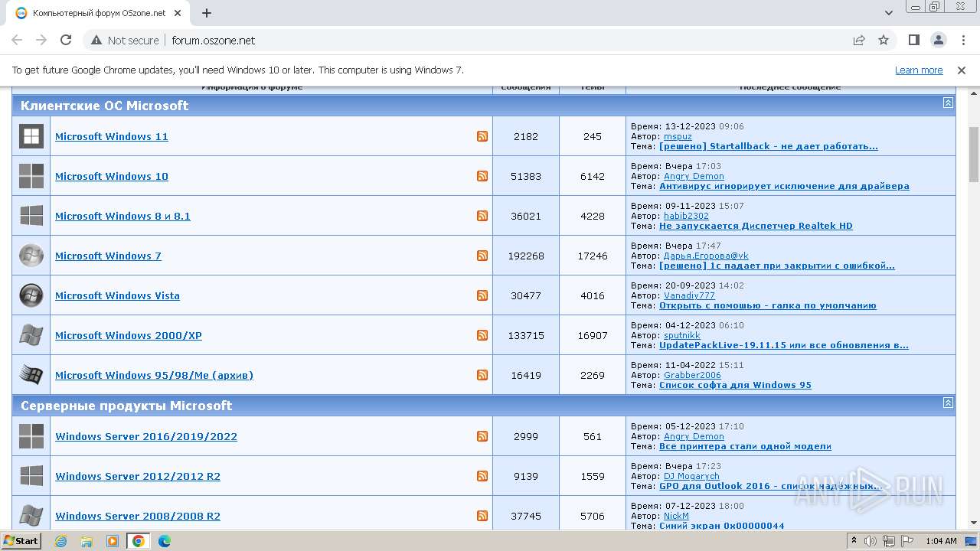980x551 pixels.
Task: Open the Windows Server 2016/2019/2022 forum
Action: coord(146,436)
